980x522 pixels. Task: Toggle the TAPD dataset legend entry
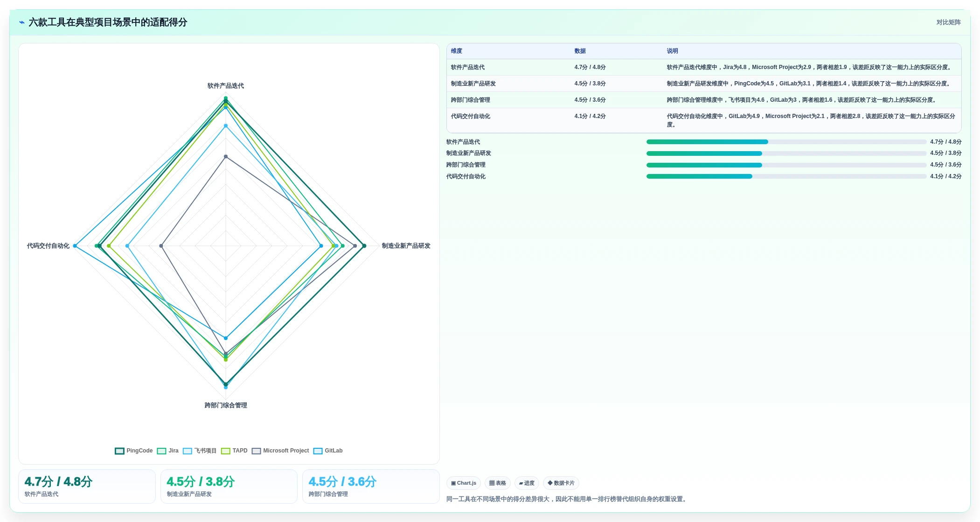click(234, 451)
